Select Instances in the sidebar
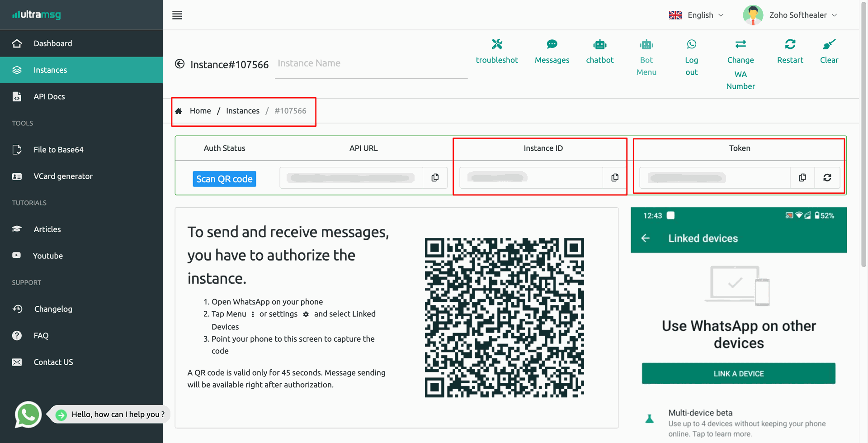The width and height of the screenshot is (868, 443). click(x=81, y=70)
